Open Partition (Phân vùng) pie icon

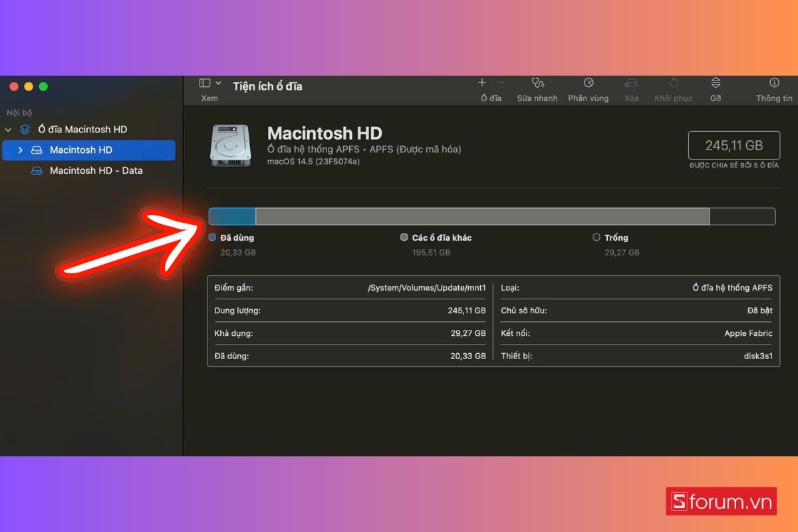[x=589, y=83]
